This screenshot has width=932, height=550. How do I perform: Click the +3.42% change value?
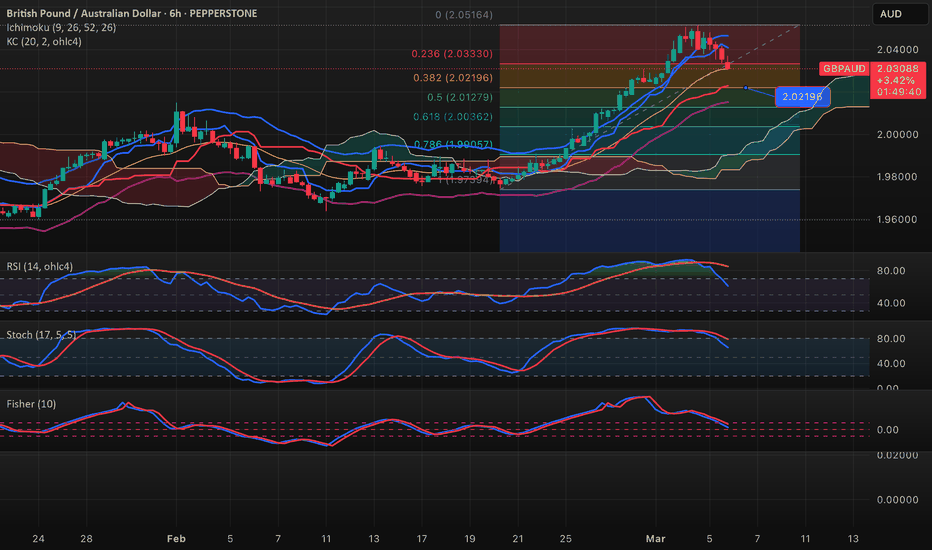tap(895, 80)
